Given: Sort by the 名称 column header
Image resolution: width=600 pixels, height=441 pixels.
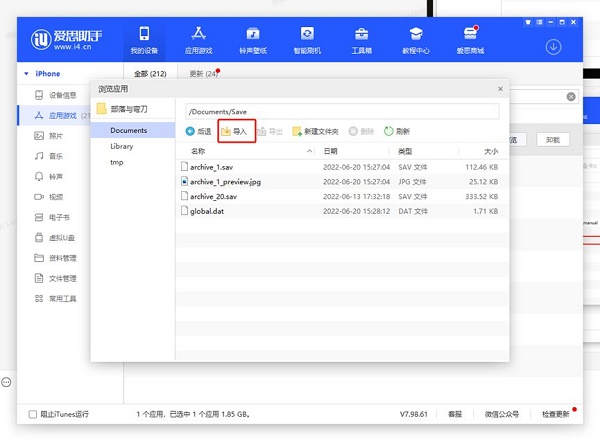Looking at the screenshot, I should [x=198, y=151].
